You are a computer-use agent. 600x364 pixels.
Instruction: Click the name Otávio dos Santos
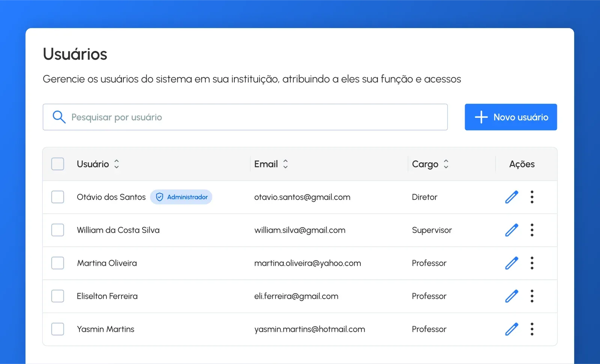[x=111, y=197]
